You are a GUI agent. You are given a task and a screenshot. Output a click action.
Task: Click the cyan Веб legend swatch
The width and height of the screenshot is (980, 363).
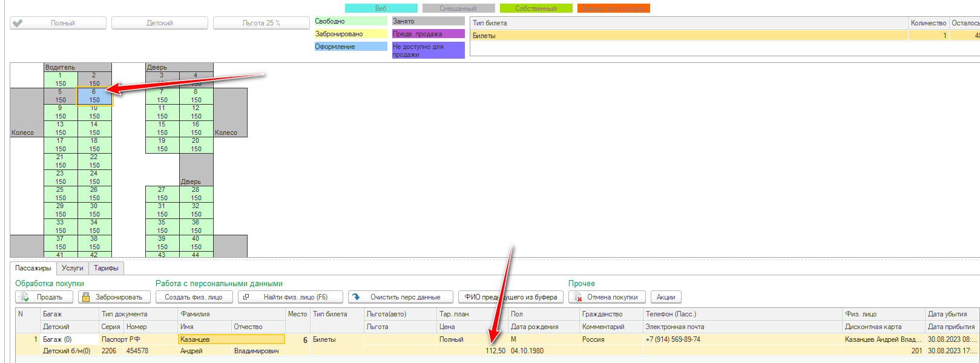381,8
